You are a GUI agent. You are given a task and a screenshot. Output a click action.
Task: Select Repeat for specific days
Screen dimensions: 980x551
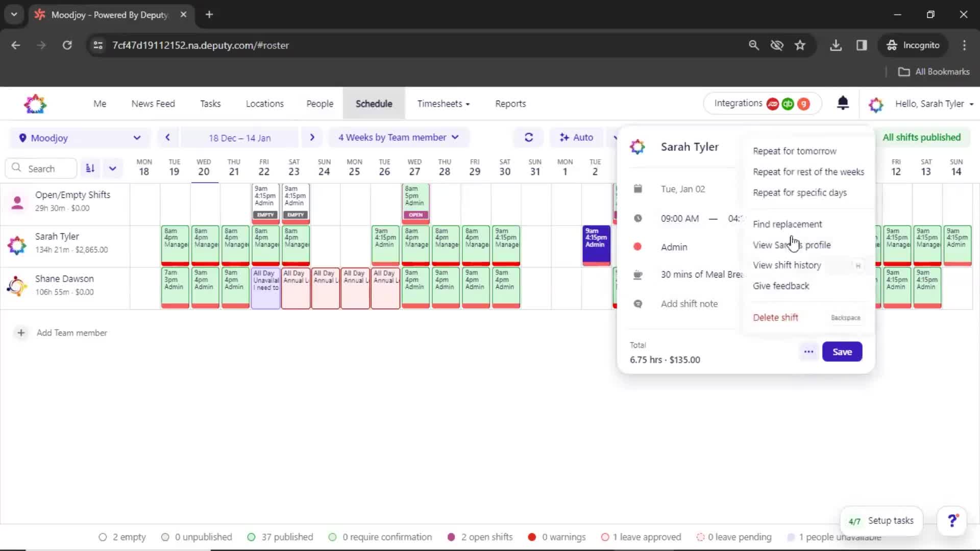click(x=799, y=193)
